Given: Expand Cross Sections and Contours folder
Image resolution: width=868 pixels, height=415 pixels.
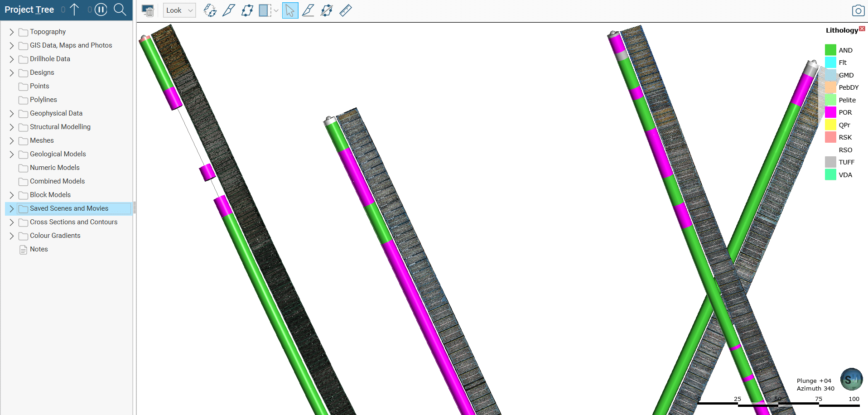Looking at the screenshot, I should (x=12, y=222).
